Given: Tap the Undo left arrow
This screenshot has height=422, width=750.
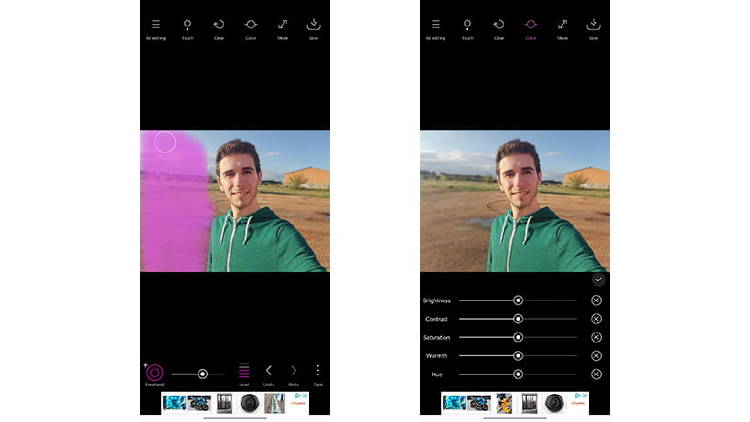Looking at the screenshot, I should tap(268, 371).
